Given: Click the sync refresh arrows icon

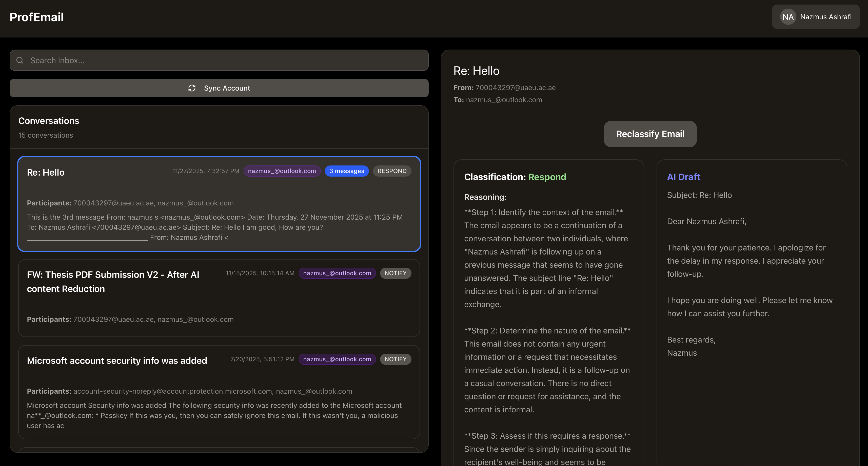Looking at the screenshot, I should point(192,88).
